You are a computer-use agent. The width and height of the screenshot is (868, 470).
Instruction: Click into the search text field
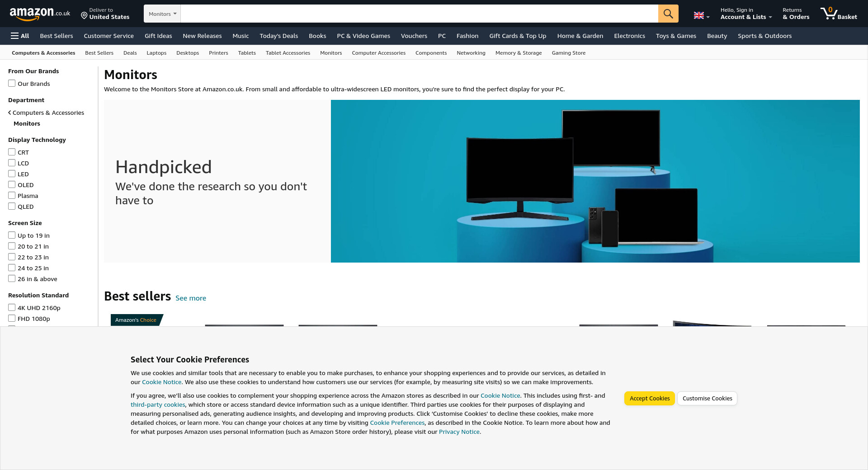(x=419, y=14)
